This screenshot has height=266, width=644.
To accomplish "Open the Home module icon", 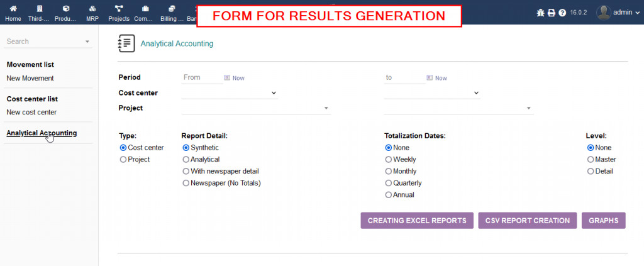I will pyautogui.click(x=13, y=9).
